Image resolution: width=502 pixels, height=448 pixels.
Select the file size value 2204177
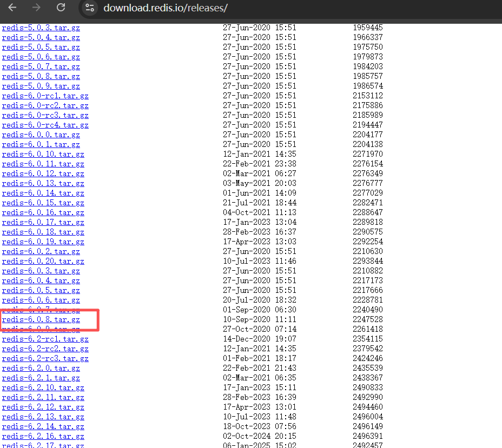pyautogui.click(x=368, y=135)
